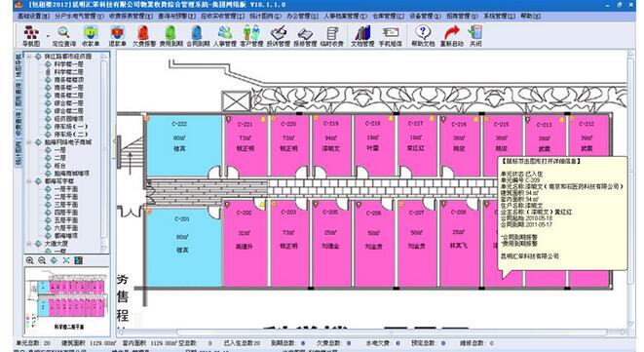Select 科学楼一层 in the tree

point(68,64)
